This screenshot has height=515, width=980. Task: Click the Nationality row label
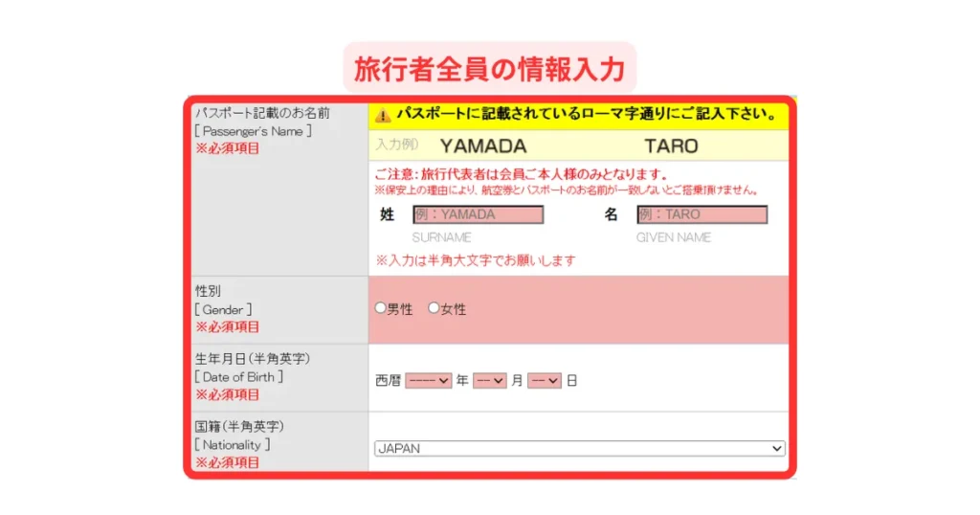[233, 444]
